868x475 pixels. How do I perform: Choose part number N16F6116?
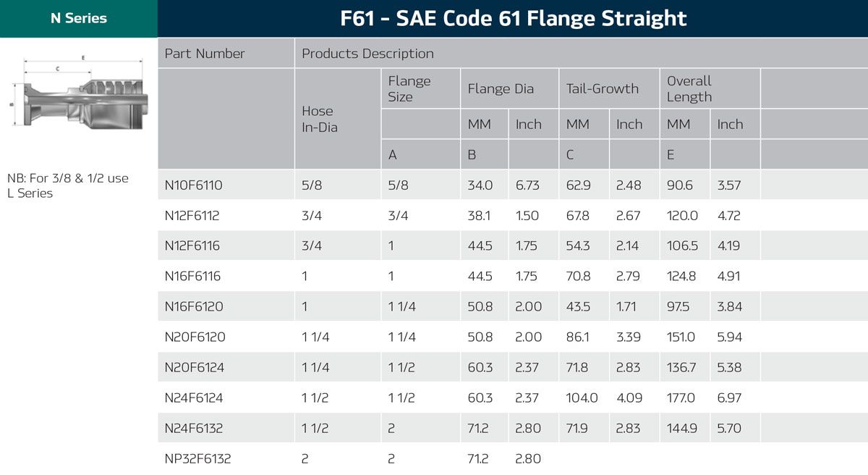coord(192,277)
